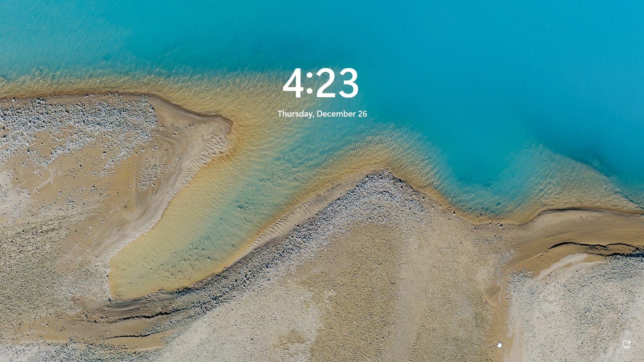Click the Thursday, December 26 date text
Image resolution: width=644 pixels, height=362 pixels.
pyautogui.click(x=322, y=114)
